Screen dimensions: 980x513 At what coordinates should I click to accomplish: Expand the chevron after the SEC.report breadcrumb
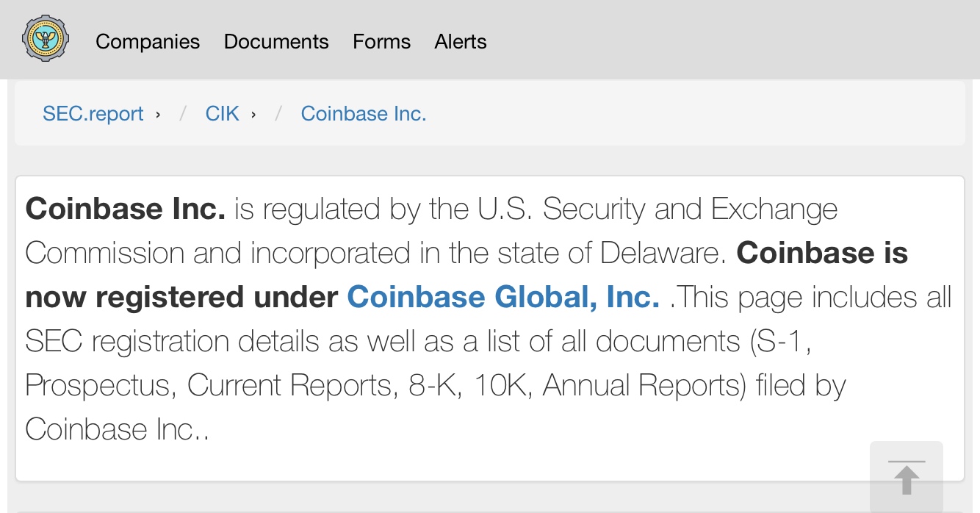[x=158, y=115]
